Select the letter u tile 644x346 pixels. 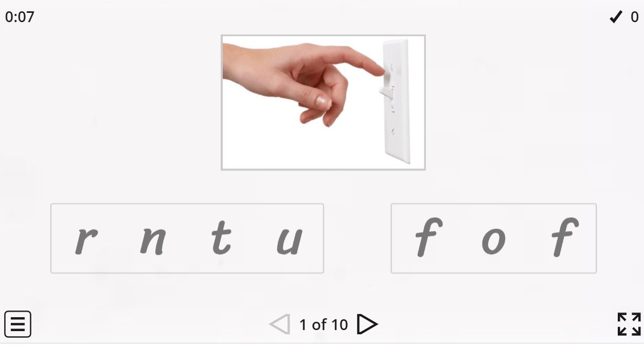point(289,239)
